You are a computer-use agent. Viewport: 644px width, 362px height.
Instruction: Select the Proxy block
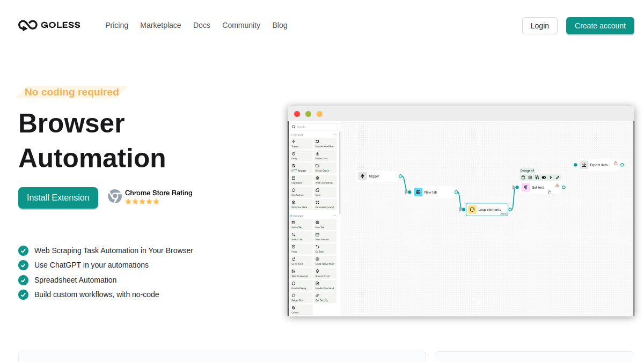pos(301,249)
